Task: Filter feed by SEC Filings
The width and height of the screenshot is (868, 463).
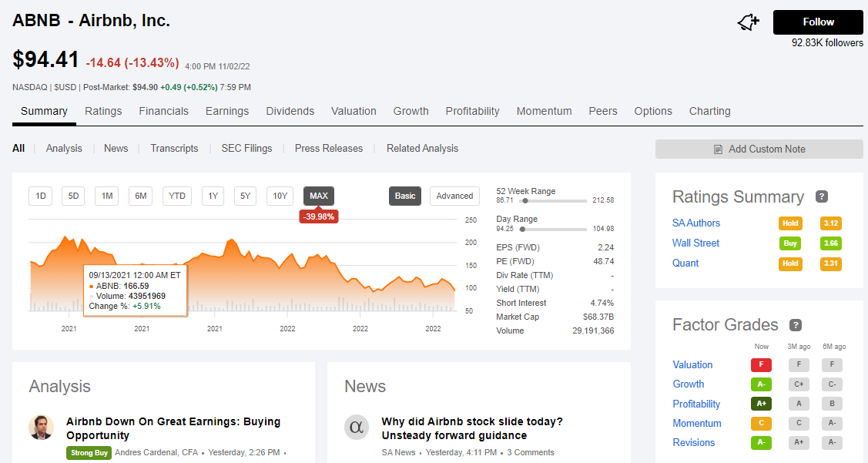Action: point(247,149)
